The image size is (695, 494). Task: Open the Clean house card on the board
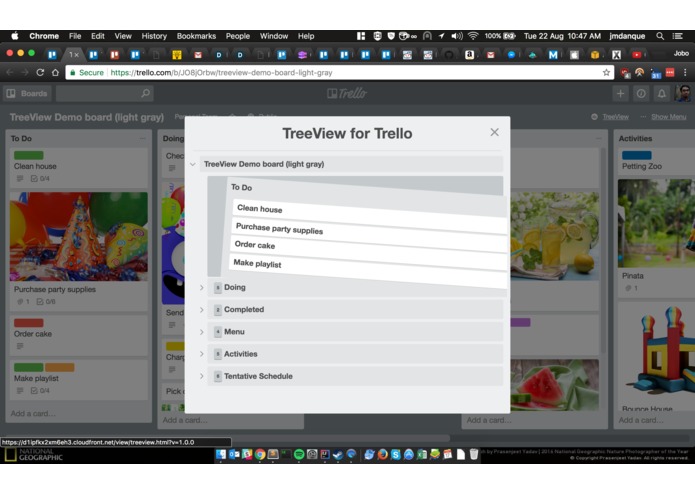coord(79,167)
